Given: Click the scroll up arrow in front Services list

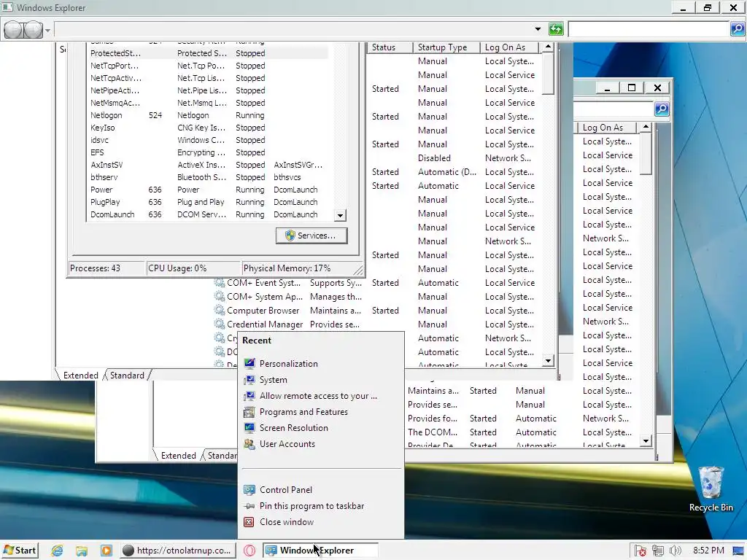Looking at the screenshot, I should tap(548, 47).
